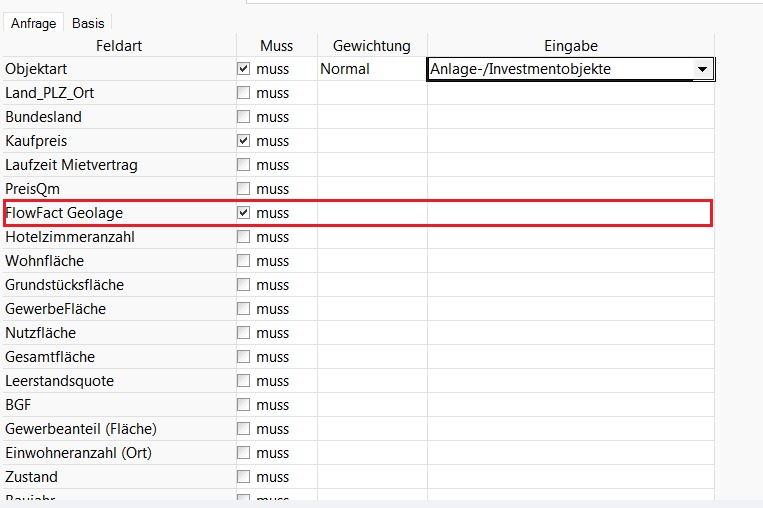Select the Leerstandsquote field row
Image resolution: width=763 pixels, height=508 pixels.
click(59, 381)
